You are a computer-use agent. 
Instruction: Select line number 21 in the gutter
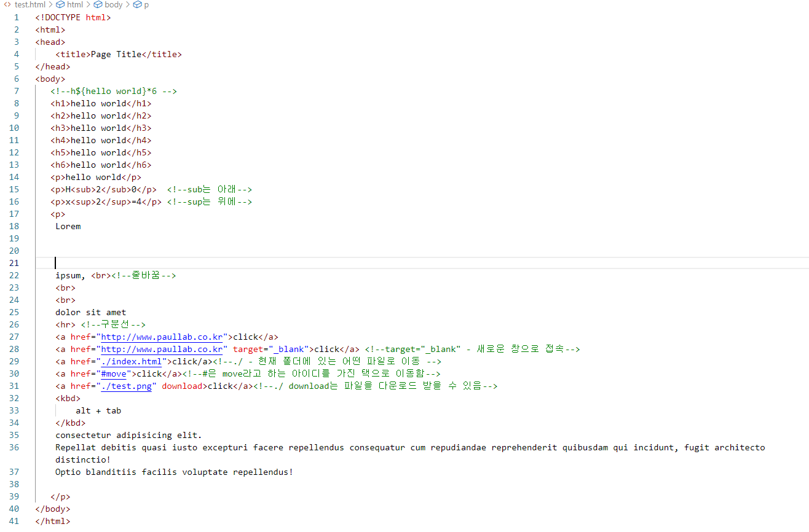pos(14,263)
